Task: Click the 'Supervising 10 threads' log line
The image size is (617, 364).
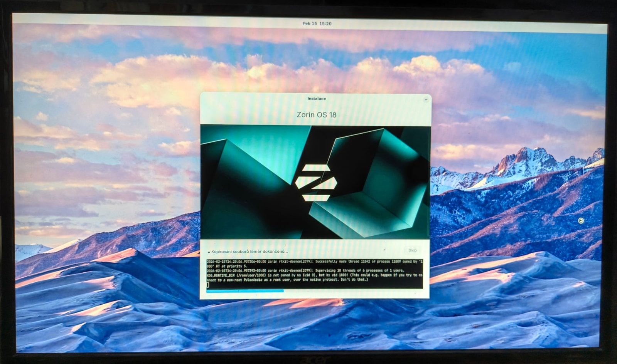Action: pos(305,270)
